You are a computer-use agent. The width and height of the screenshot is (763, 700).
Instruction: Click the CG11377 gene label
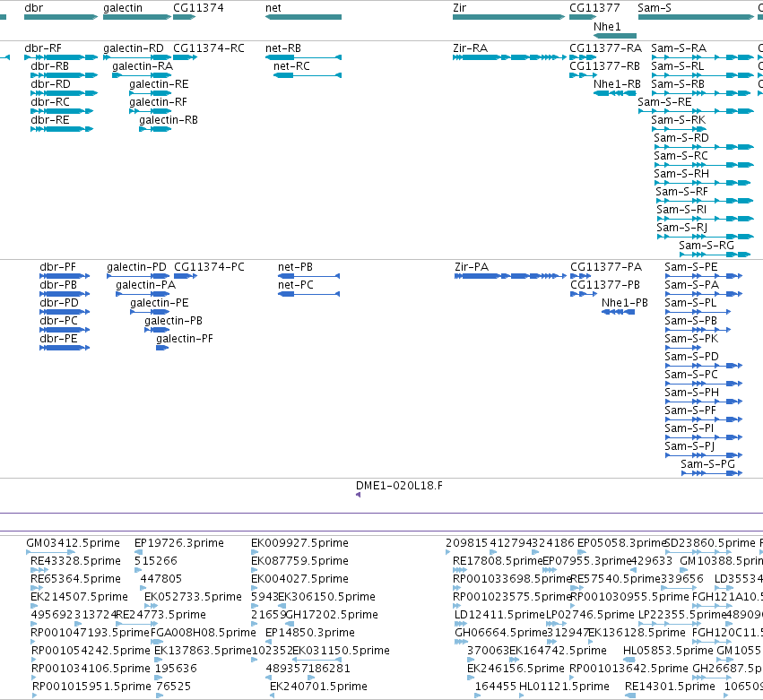(594, 8)
